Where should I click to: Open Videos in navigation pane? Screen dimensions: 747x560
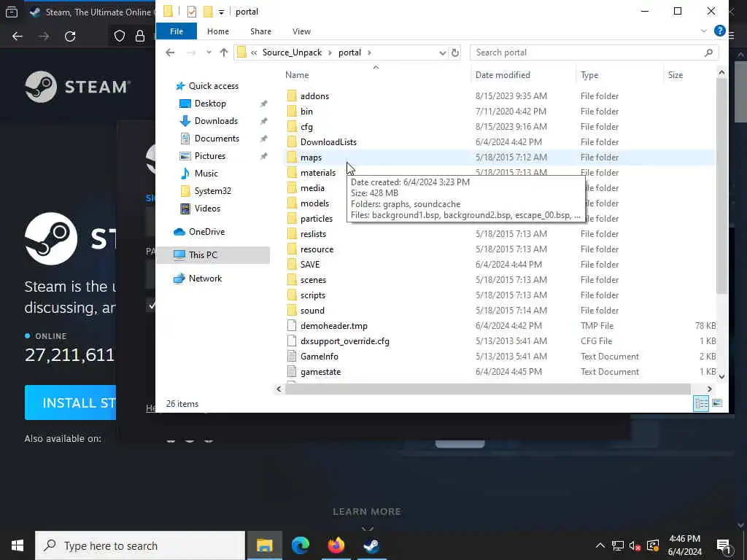tap(207, 209)
